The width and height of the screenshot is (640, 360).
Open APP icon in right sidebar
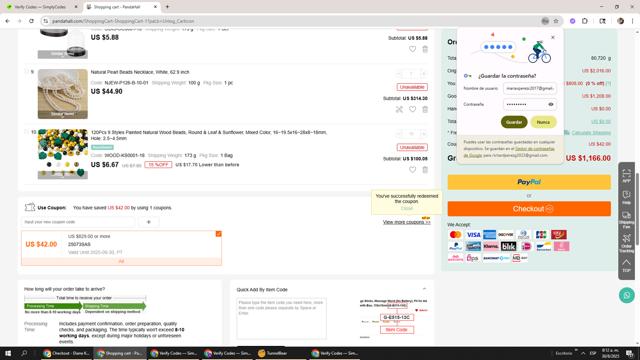tap(627, 175)
